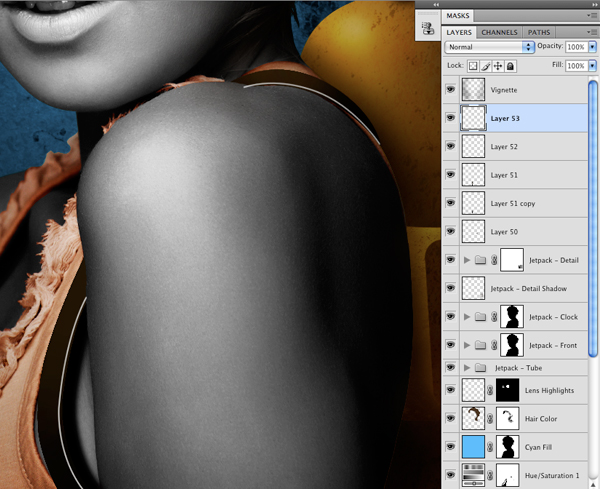Click the Jetpack - Tube folder icon
600x489 pixels.
click(480, 368)
